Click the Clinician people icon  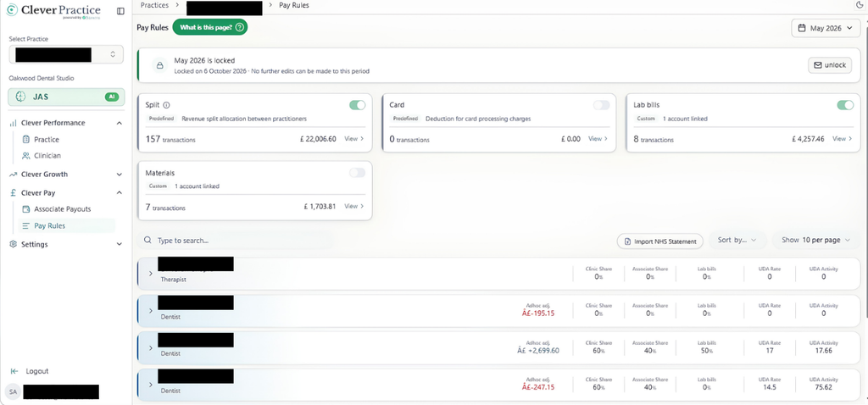(x=25, y=156)
